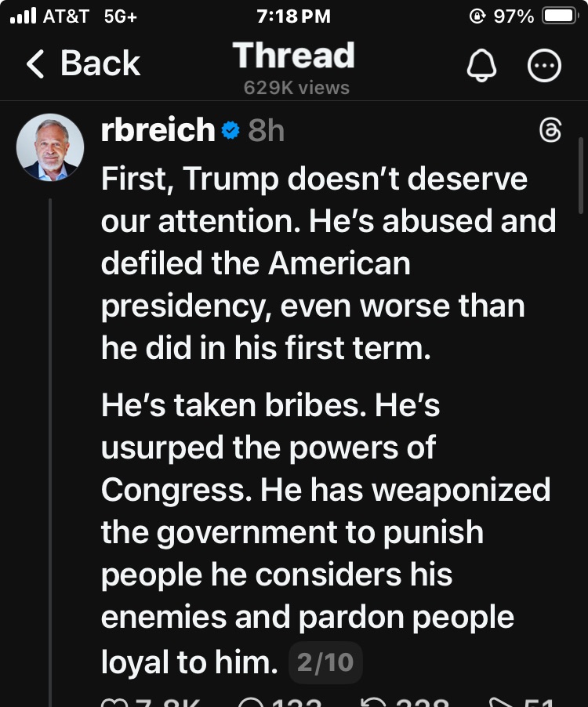Click the blue verified badge
Image resolution: width=588 pixels, height=707 pixels.
pyautogui.click(x=230, y=131)
